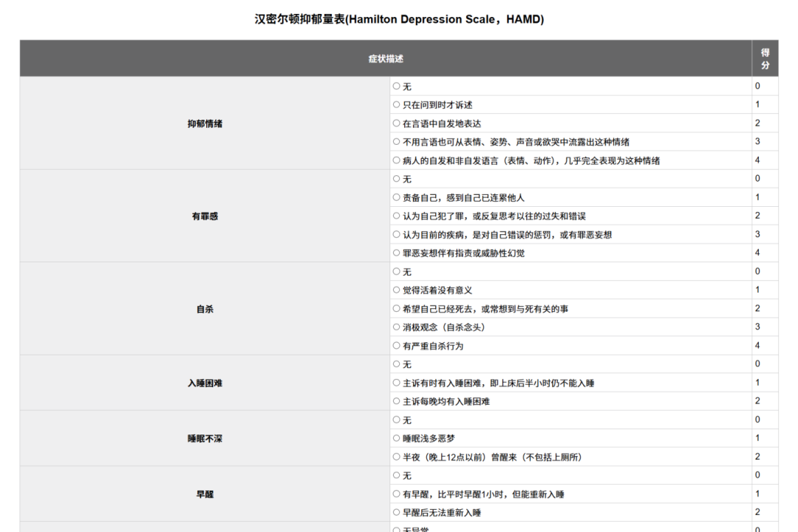Click the 得分 column header

pyautogui.click(x=765, y=58)
